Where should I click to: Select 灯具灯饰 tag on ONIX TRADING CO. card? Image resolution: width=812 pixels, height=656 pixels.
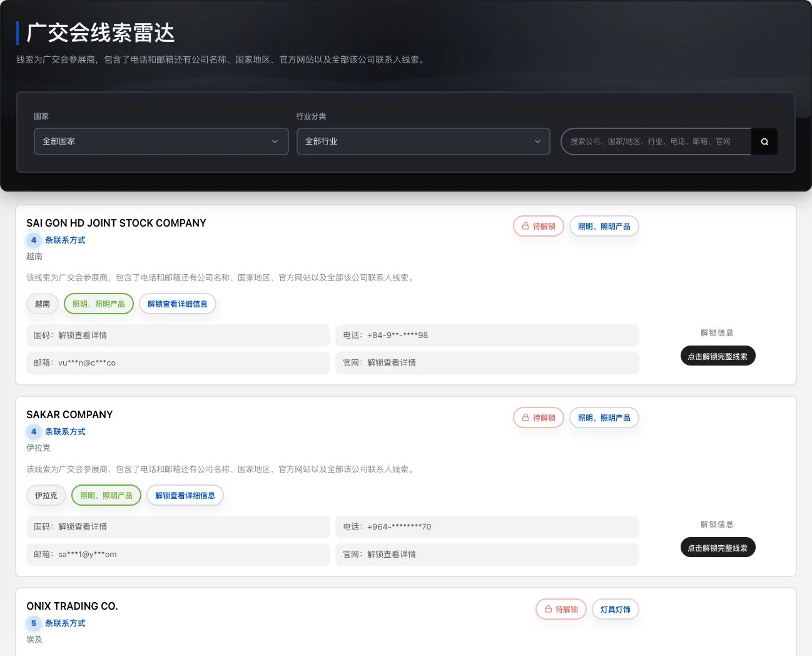click(616, 610)
